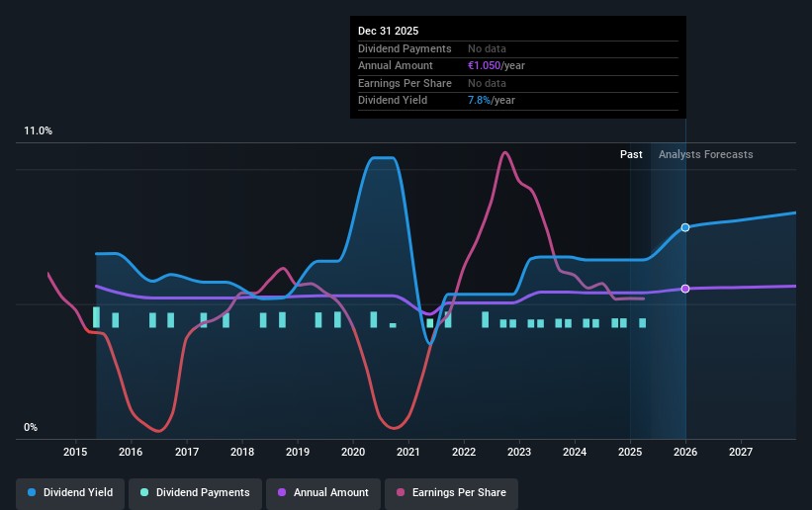The image size is (812, 510).
Task: Toggle the Dividend Payments legend series
Action: point(197,492)
